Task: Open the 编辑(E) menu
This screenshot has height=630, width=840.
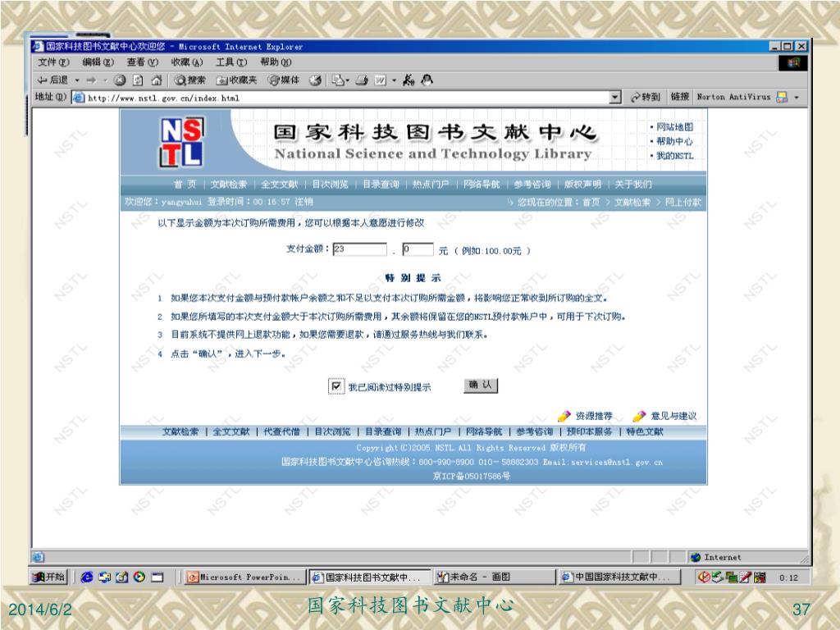Action: click(98, 62)
